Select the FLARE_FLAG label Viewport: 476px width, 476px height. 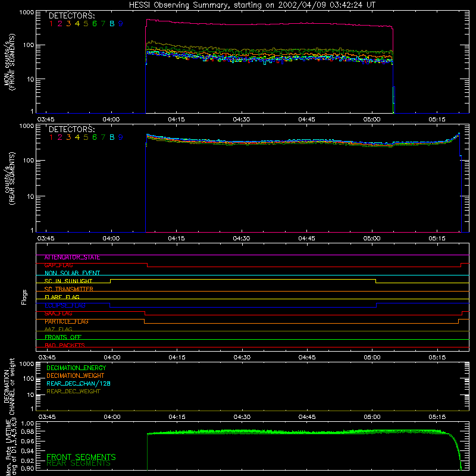tap(62, 297)
